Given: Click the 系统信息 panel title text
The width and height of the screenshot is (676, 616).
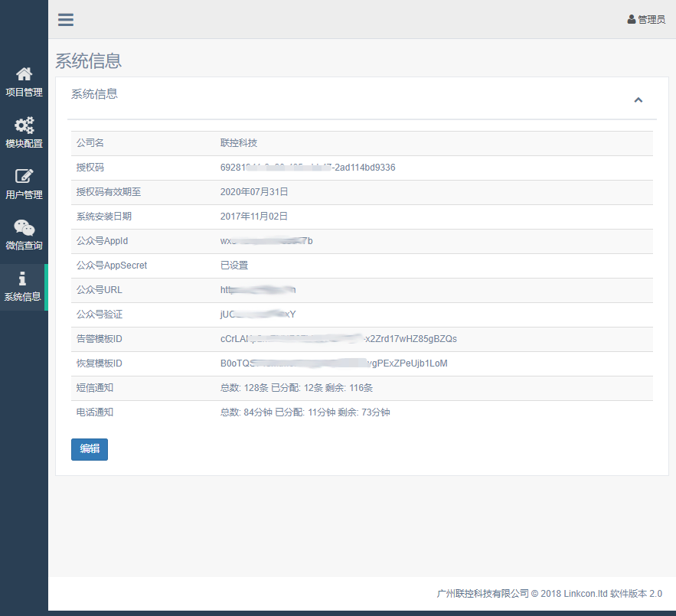Looking at the screenshot, I should pyautogui.click(x=94, y=94).
